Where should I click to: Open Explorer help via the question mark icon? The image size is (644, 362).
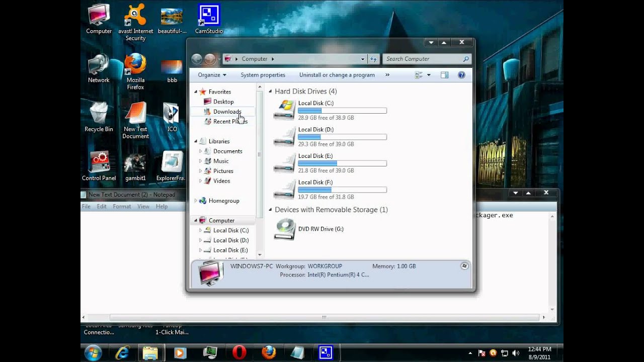(x=461, y=74)
